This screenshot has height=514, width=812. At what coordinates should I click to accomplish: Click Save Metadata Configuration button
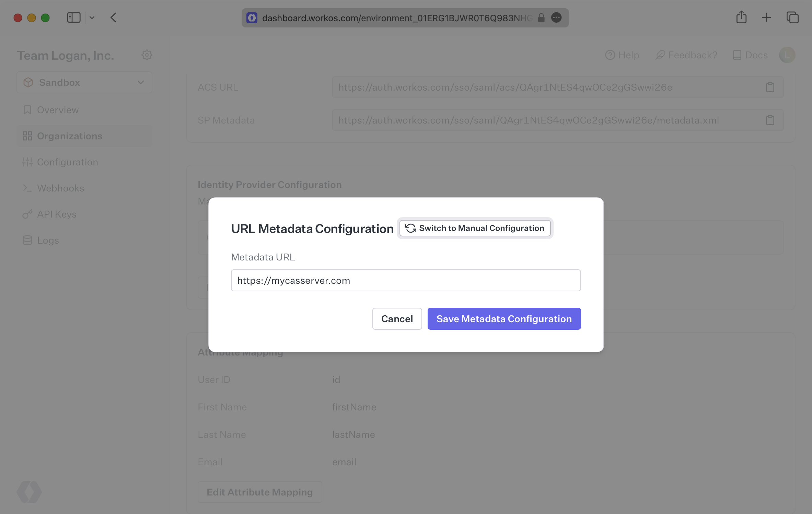click(504, 319)
